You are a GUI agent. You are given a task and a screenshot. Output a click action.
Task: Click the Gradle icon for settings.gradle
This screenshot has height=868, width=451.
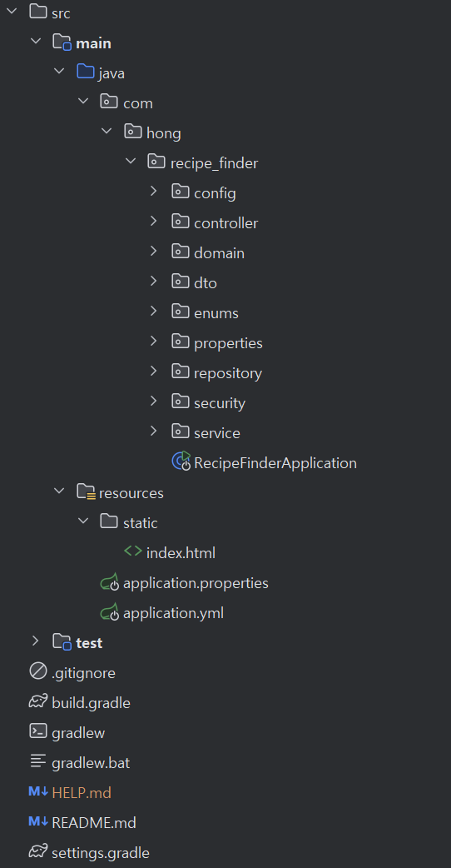tap(37, 851)
